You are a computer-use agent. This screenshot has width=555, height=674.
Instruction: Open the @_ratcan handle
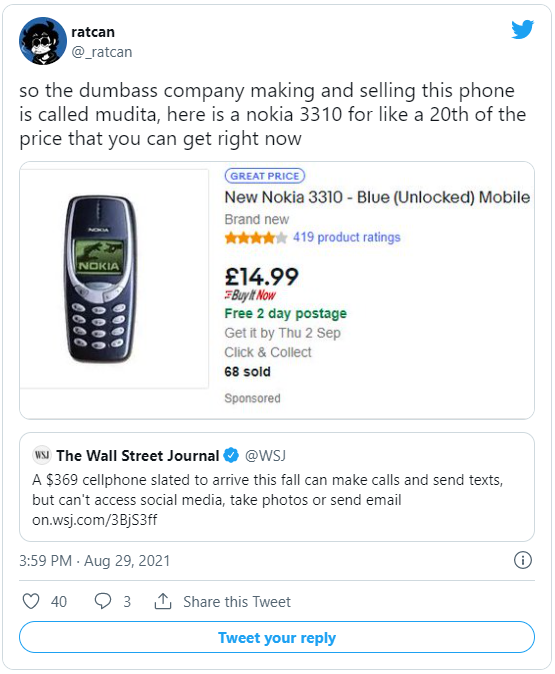[x=102, y=52]
